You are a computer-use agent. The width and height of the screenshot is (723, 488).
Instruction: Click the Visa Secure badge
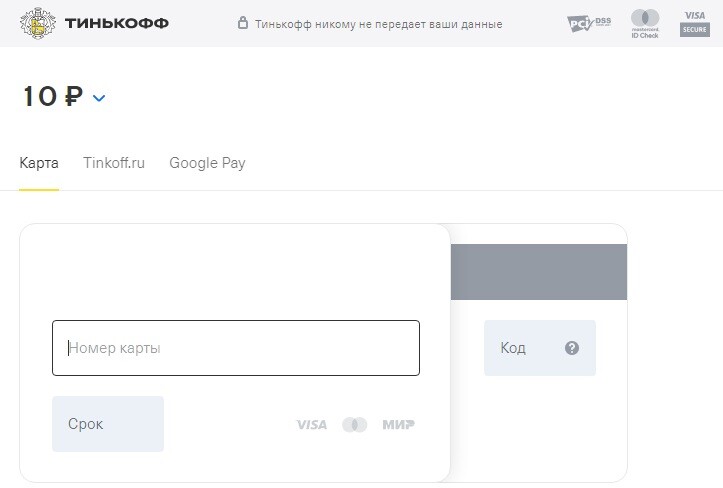[x=694, y=24]
